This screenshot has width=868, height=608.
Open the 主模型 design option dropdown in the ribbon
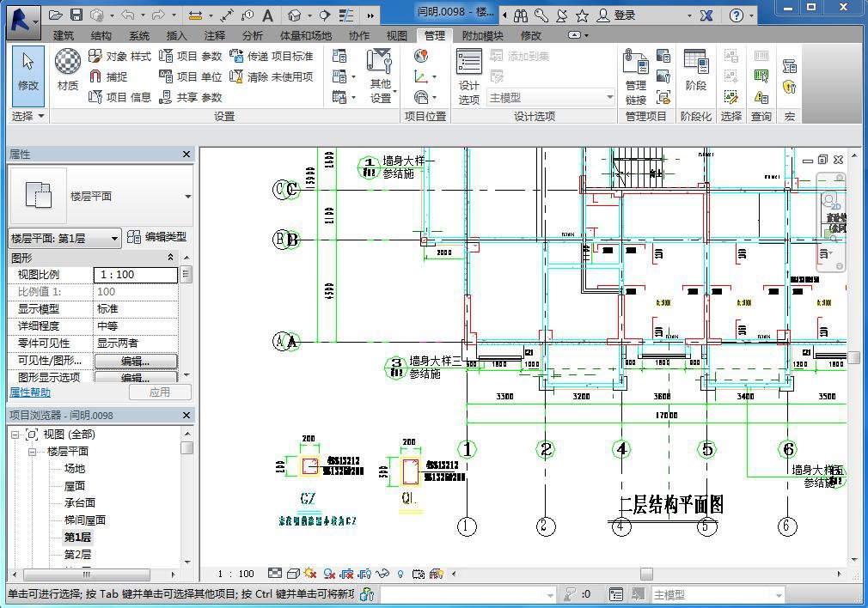pos(552,97)
